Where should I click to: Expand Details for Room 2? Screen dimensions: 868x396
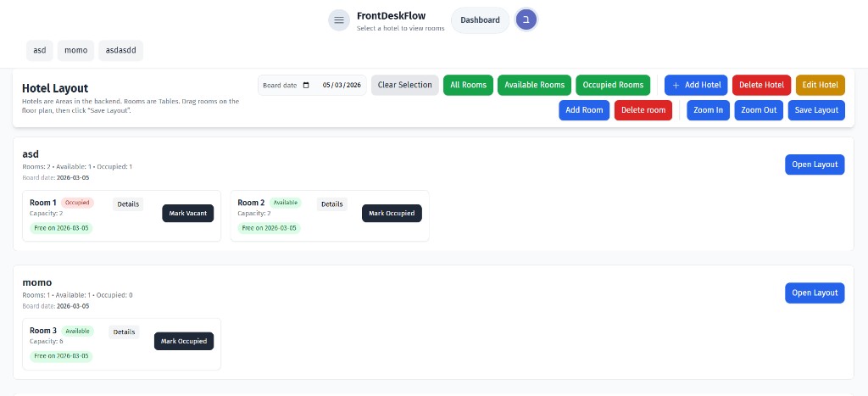[331, 204]
